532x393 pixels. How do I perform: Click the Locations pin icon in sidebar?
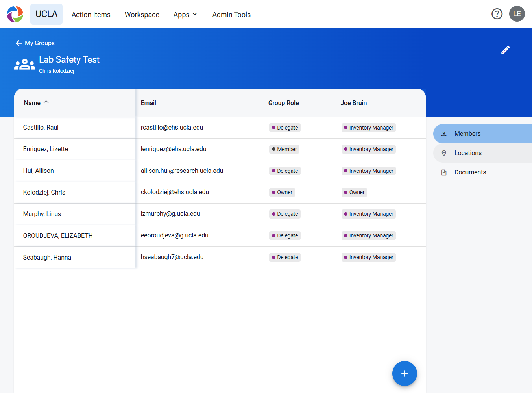tap(444, 153)
